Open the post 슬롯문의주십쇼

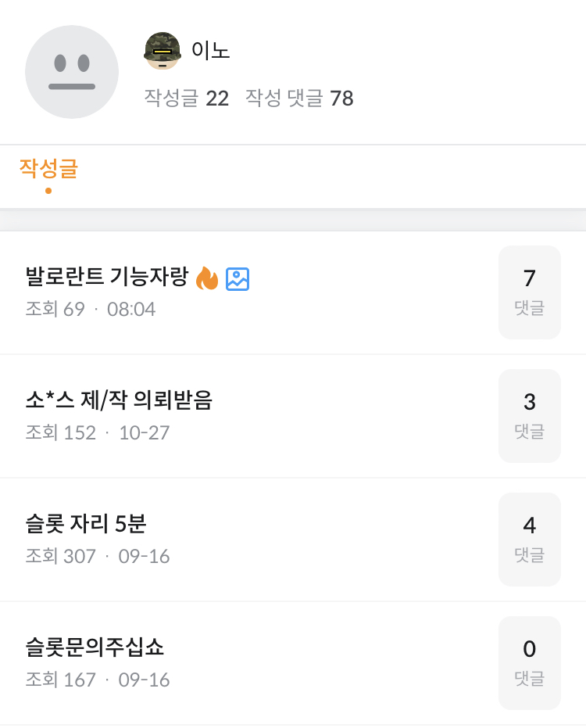(x=95, y=648)
